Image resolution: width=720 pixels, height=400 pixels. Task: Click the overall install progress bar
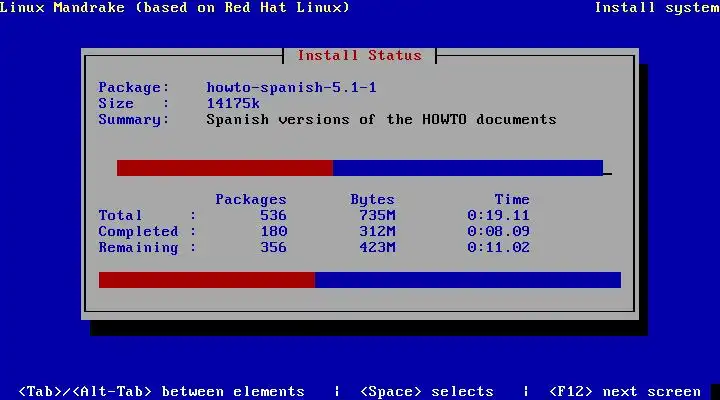[360, 280]
